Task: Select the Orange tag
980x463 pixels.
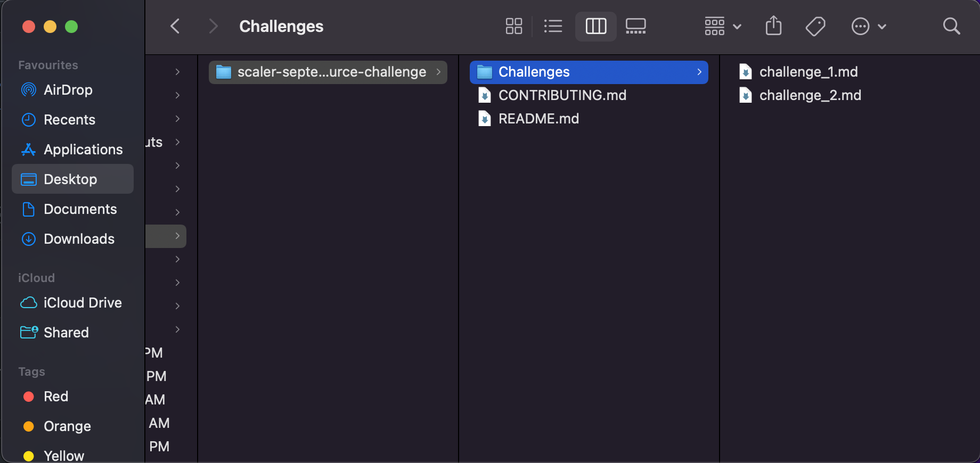Action: click(67, 426)
